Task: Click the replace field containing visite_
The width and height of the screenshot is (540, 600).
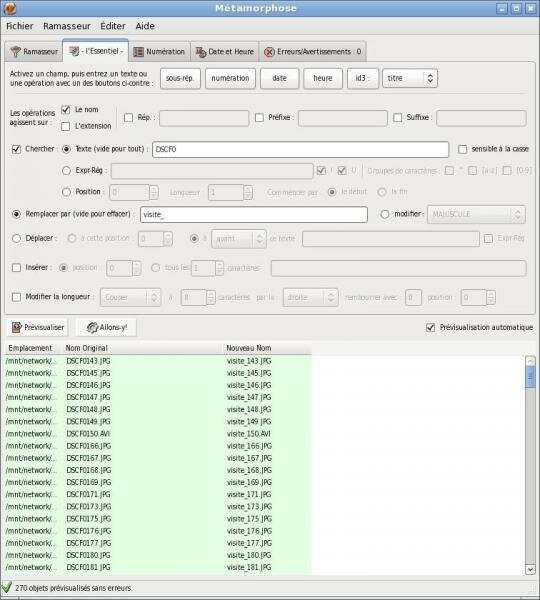Action: (x=254, y=215)
